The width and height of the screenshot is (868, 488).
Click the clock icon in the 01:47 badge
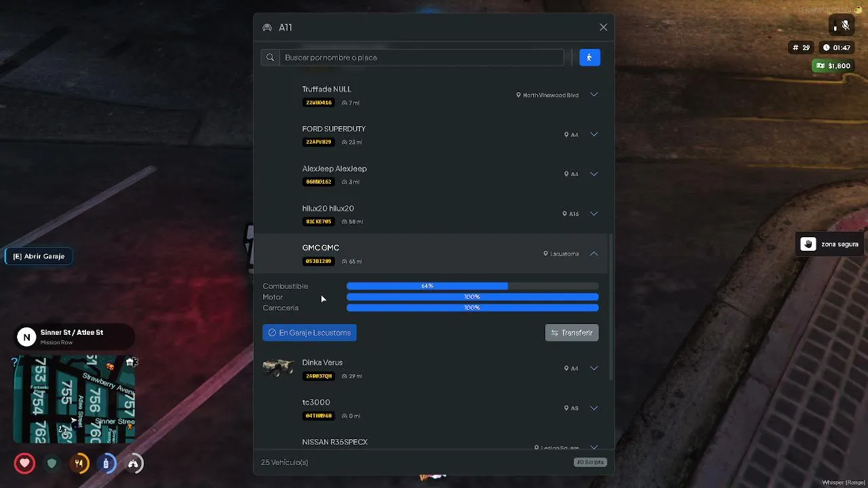click(826, 47)
